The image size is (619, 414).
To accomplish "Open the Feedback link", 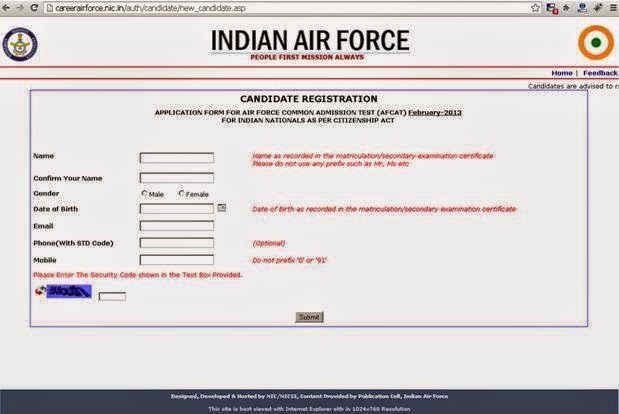I will [x=600, y=73].
